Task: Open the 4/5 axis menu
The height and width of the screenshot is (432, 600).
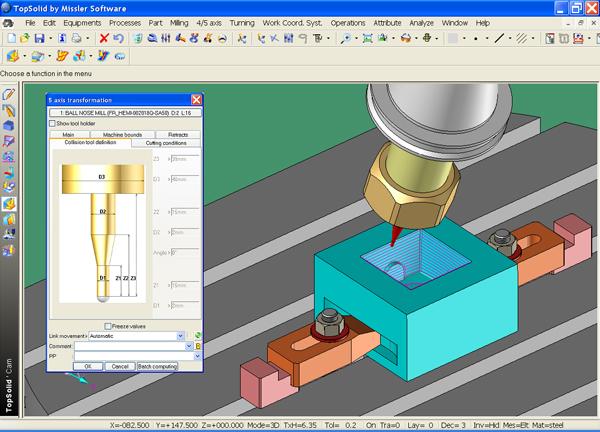Action: click(x=209, y=23)
